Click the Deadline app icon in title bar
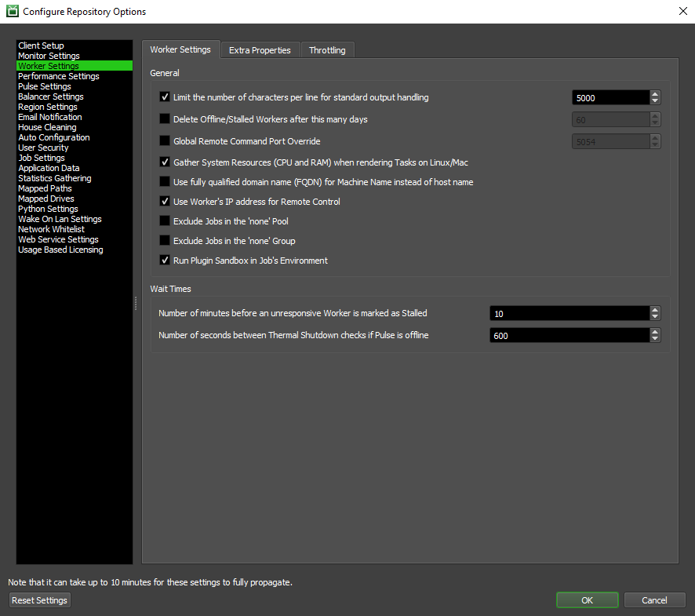Image resolution: width=695 pixels, height=616 pixels. pyautogui.click(x=12, y=12)
